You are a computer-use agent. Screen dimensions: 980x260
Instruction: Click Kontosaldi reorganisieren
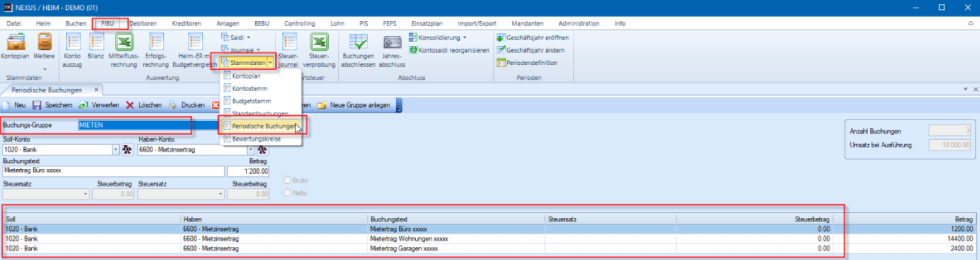449,50
